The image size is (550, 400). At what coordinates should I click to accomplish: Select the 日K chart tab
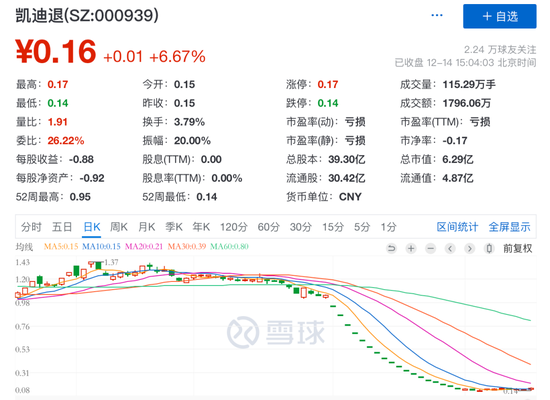point(92,227)
